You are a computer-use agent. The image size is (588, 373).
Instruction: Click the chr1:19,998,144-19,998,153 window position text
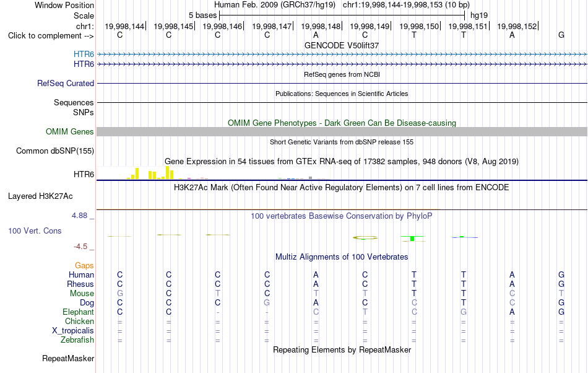(406, 5)
